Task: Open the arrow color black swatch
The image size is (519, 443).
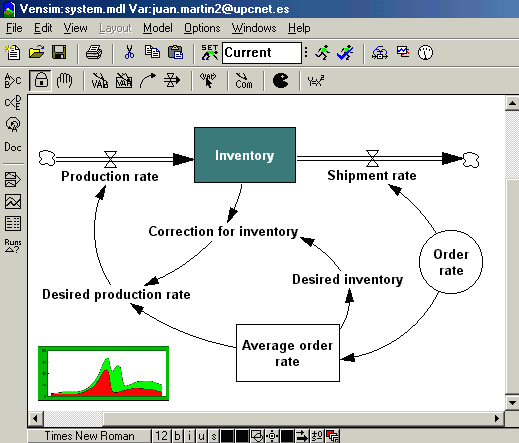Action: coord(287,436)
